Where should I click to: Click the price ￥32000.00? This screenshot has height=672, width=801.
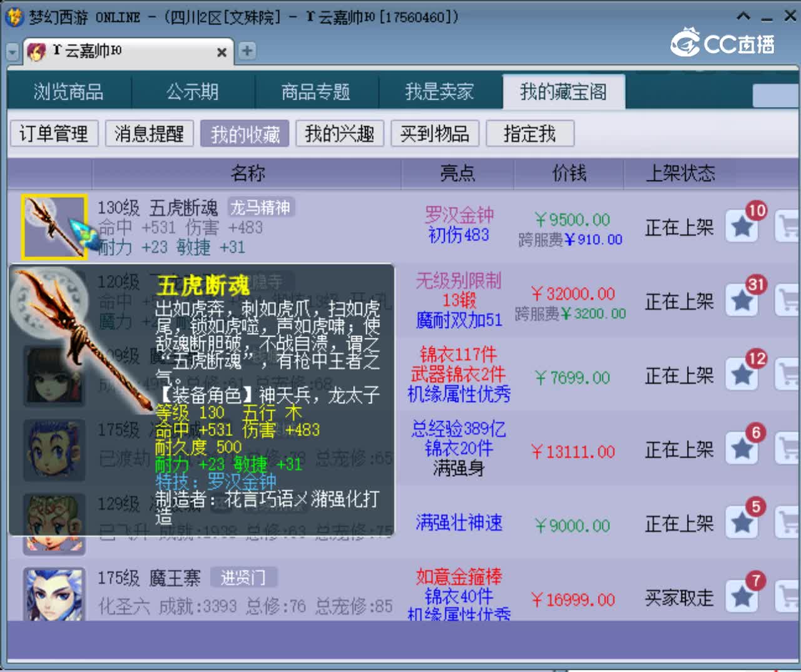click(572, 293)
